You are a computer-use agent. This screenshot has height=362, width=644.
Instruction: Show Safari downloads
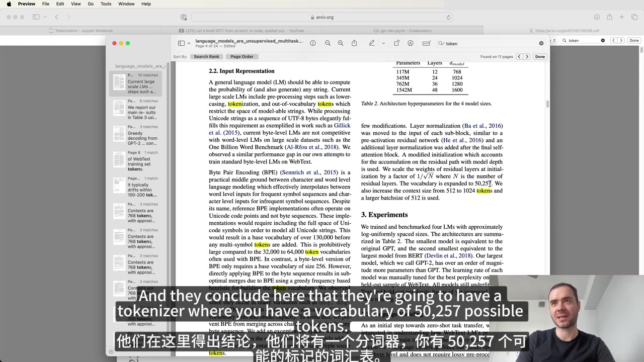[597, 17]
